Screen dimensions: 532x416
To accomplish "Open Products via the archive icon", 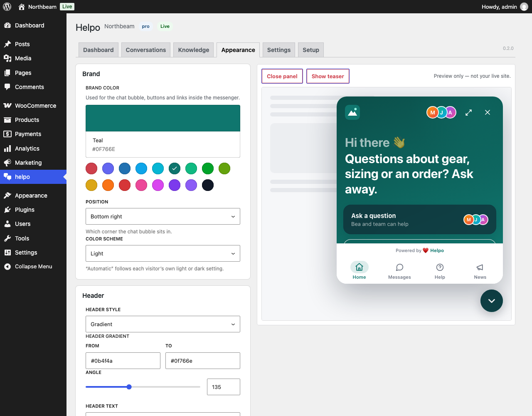I will tap(7, 120).
